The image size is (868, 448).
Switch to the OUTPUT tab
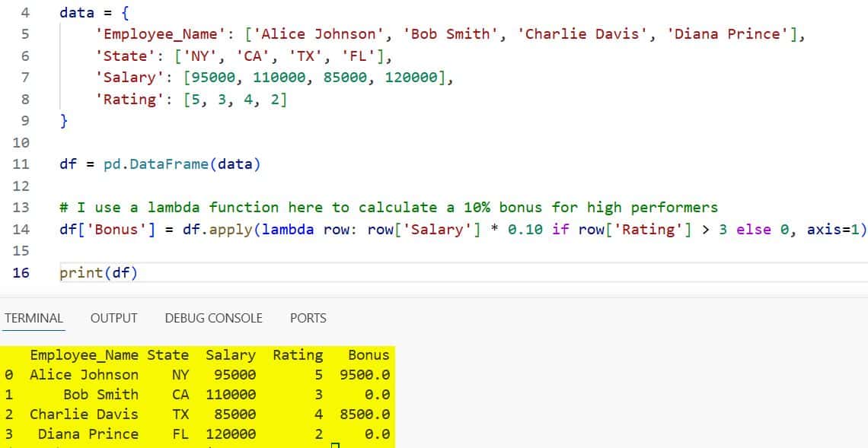coord(113,318)
